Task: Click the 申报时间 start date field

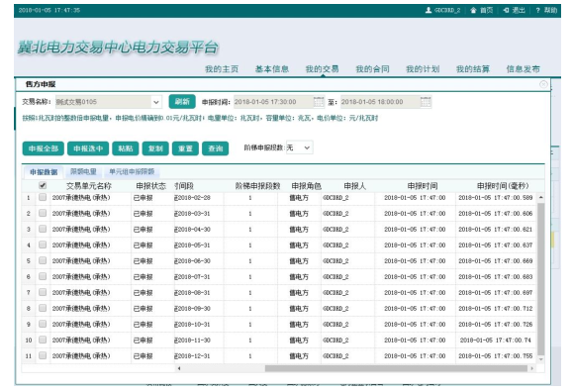Action: [273, 102]
